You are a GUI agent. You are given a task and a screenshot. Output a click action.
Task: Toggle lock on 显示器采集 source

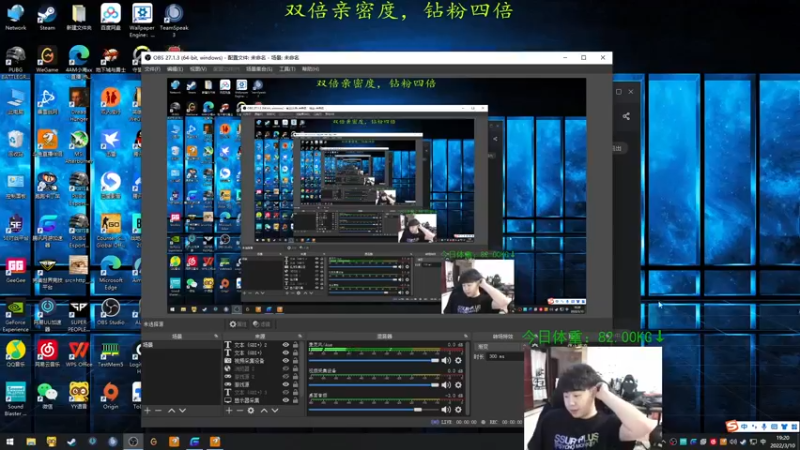(x=295, y=401)
